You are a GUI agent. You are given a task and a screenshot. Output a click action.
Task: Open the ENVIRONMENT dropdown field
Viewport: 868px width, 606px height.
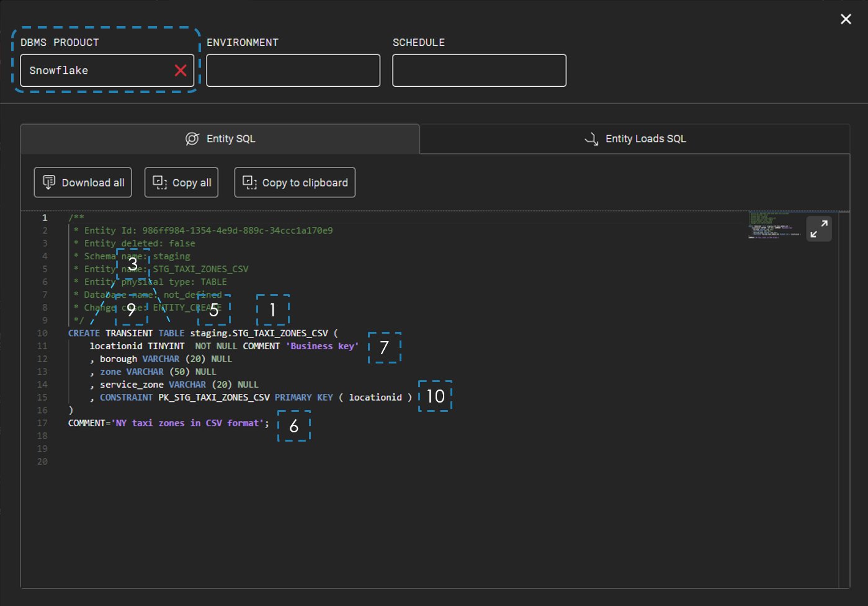293,71
